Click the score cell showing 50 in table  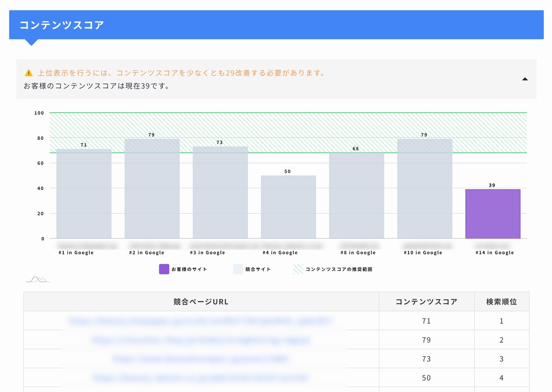pos(427,378)
